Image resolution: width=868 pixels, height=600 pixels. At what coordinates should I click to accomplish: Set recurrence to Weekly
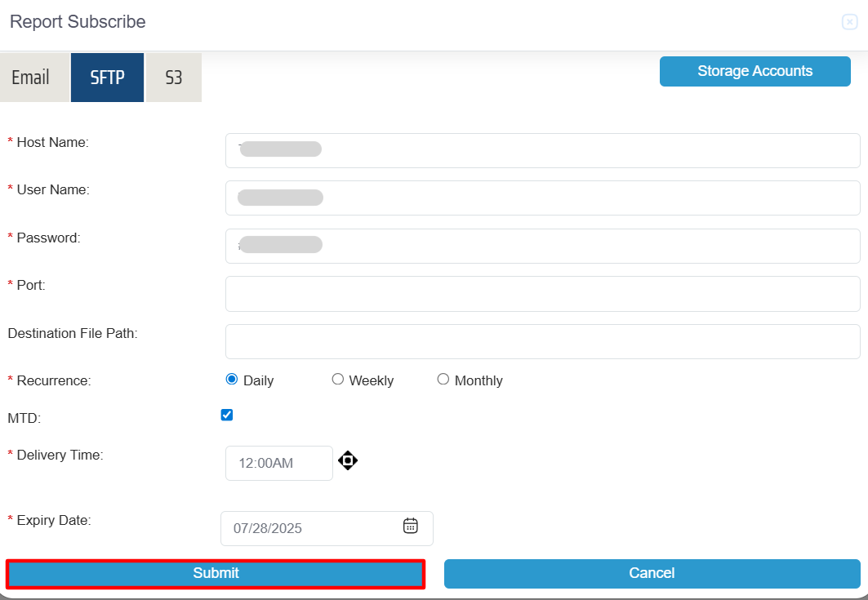(x=337, y=379)
